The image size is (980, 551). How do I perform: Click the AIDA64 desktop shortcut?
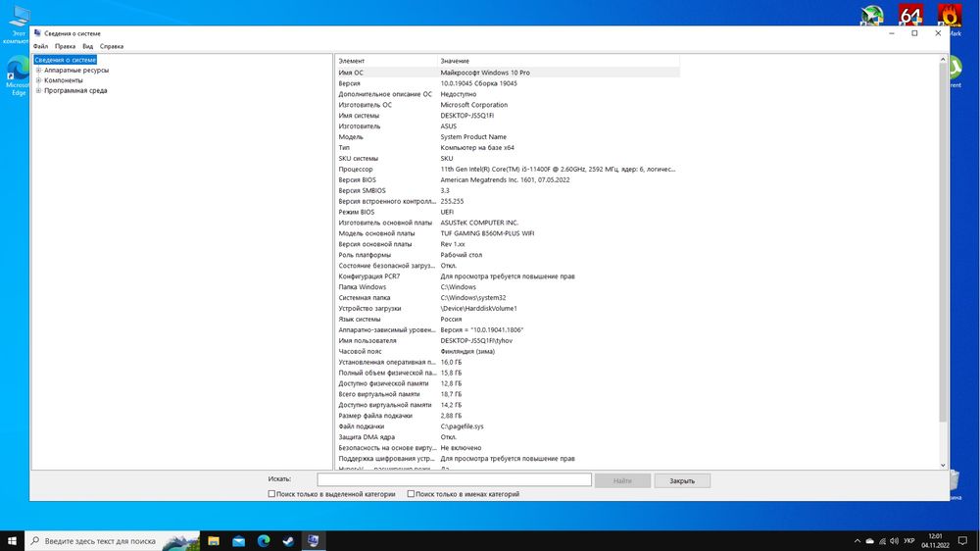910,16
